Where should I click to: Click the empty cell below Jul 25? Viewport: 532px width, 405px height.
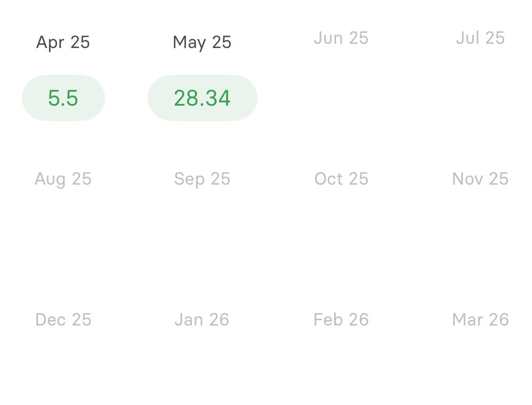pos(480,98)
